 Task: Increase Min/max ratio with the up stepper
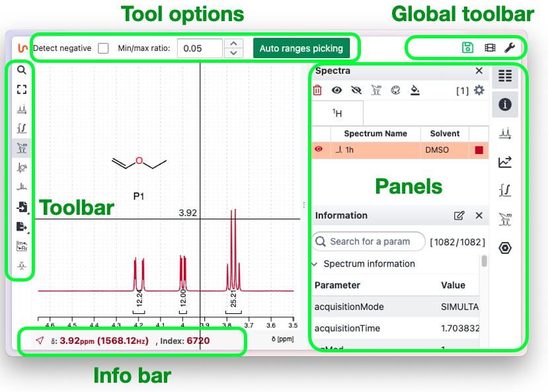[x=233, y=44]
